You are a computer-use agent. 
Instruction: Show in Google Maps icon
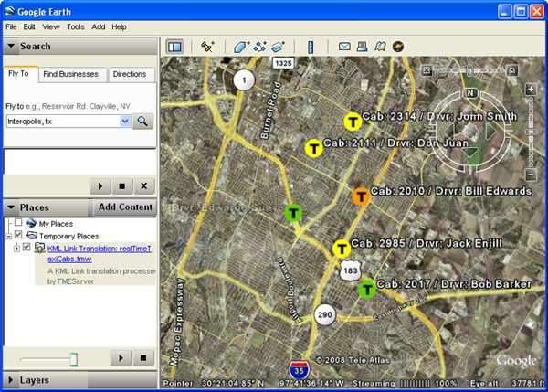click(380, 47)
